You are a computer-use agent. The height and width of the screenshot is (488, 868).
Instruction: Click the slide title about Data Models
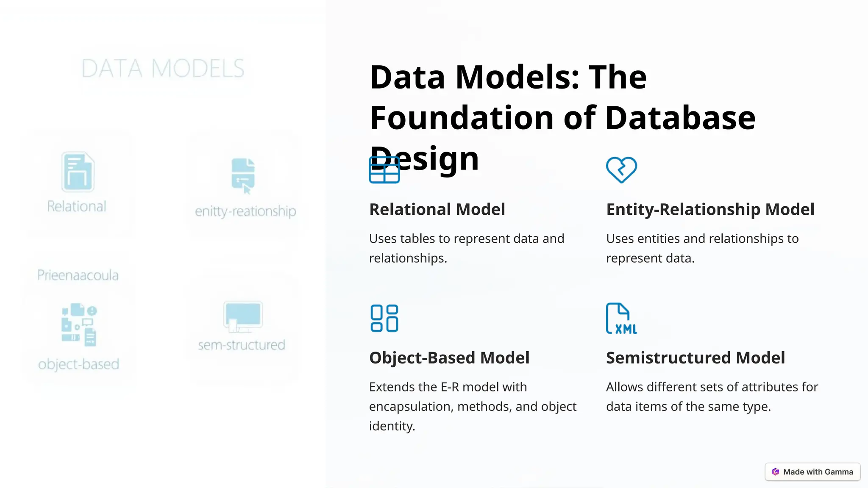[562, 117]
